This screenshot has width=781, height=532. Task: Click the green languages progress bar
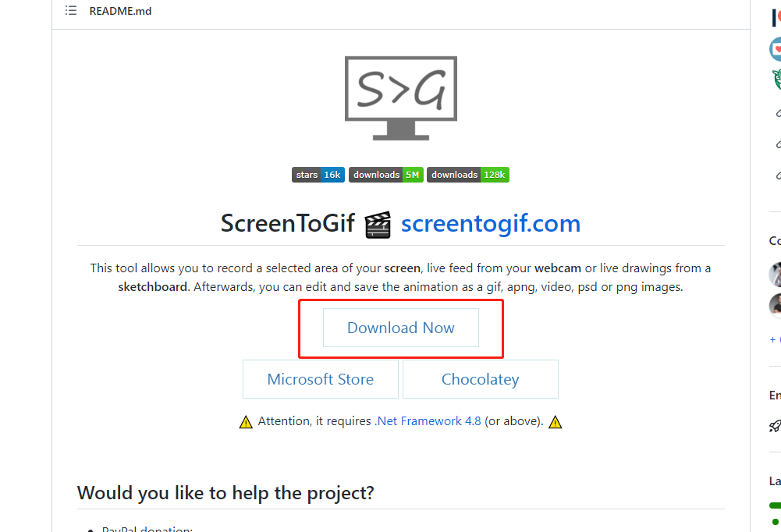click(x=776, y=505)
